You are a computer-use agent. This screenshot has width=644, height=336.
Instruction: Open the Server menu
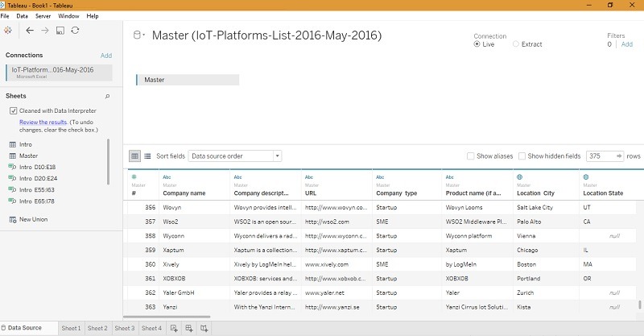pos(43,16)
